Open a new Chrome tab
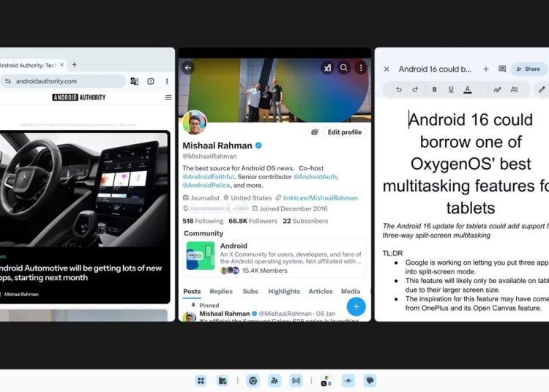The height and width of the screenshot is (392, 549). (74, 64)
